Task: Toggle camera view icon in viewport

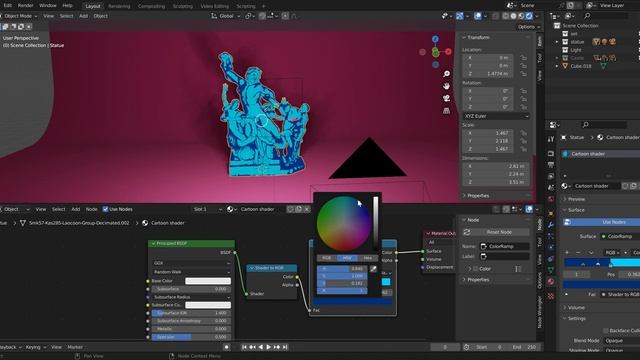Action: (x=447, y=98)
